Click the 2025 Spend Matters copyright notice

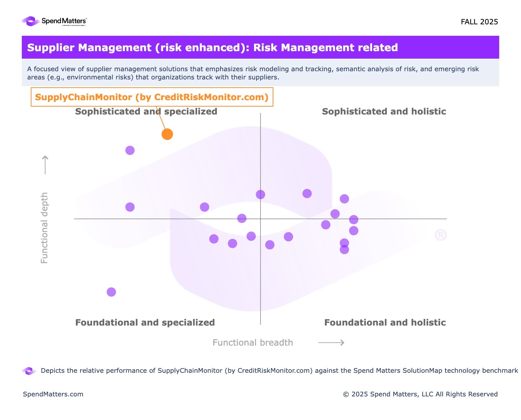tap(420, 394)
